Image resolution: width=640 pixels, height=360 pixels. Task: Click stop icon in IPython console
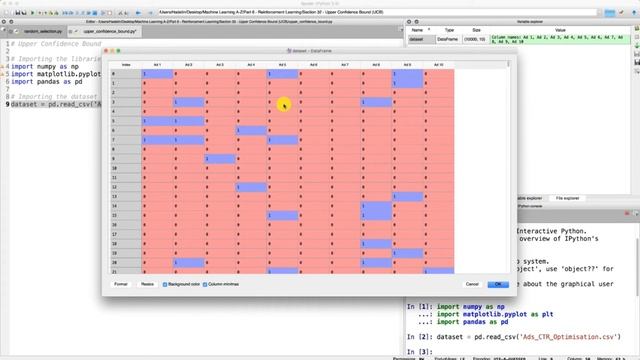[x=627, y=213]
